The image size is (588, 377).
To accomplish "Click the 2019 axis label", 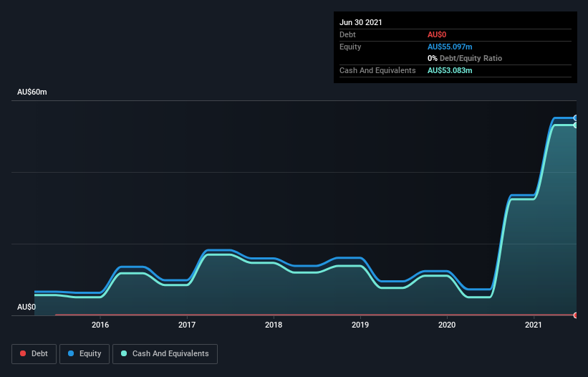I will coord(360,325).
